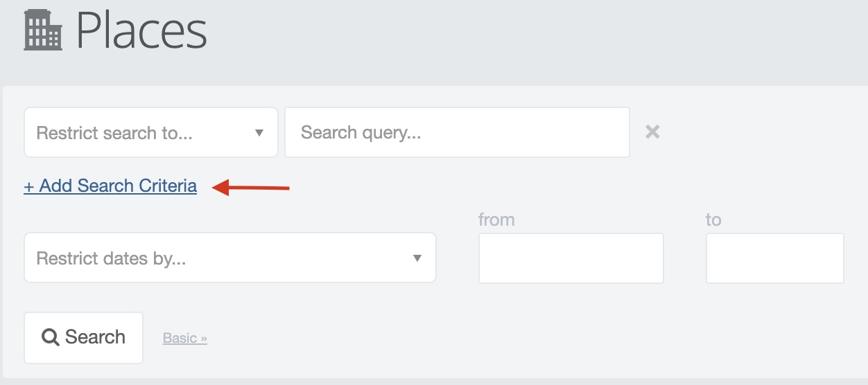The height and width of the screenshot is (385, 868).
Task: Click the Places building icon
Action: click(x=43, y=30)
